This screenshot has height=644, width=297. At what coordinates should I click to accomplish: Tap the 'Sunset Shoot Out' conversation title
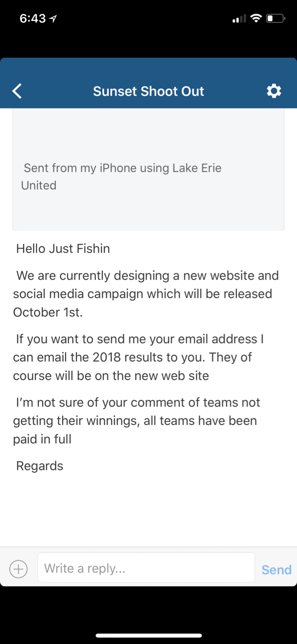click(x=148, y=91)
